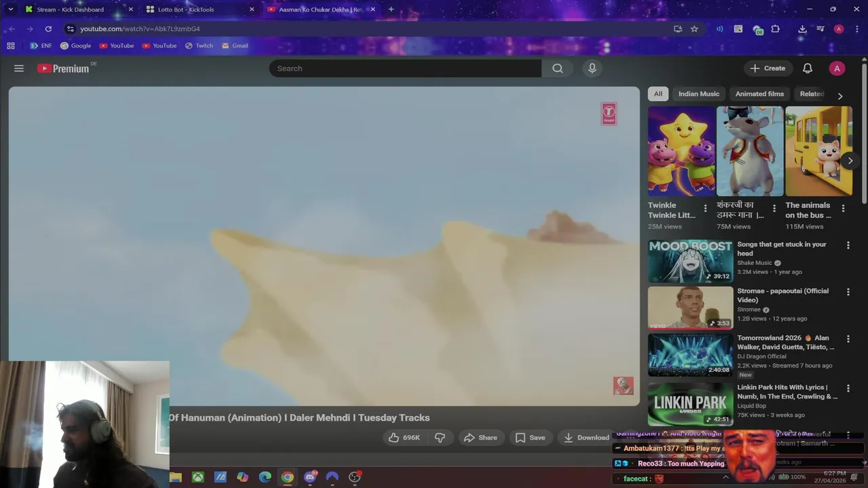Open the Google bookmark
This screenshot has height=488, width=868.
point(75,46)
